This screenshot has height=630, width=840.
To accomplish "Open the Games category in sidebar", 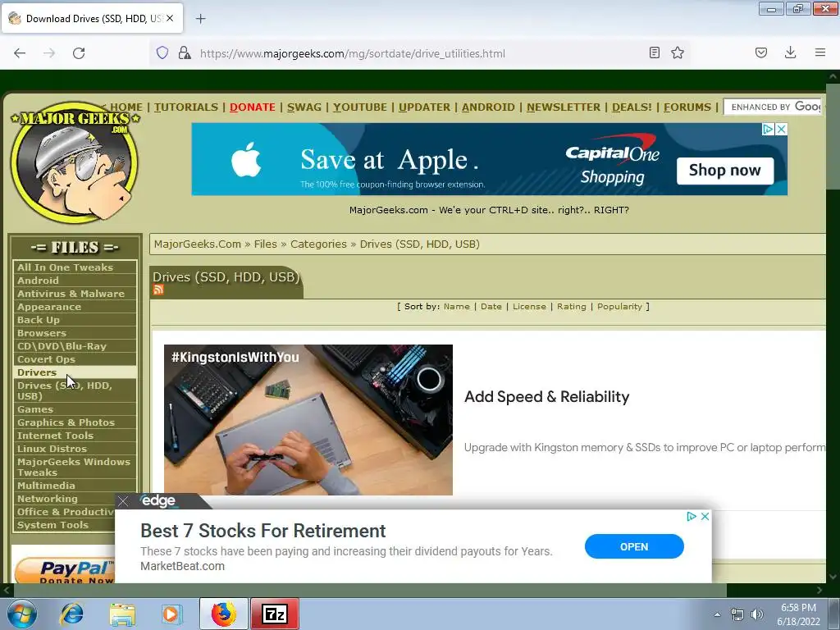I will (75, 409).
